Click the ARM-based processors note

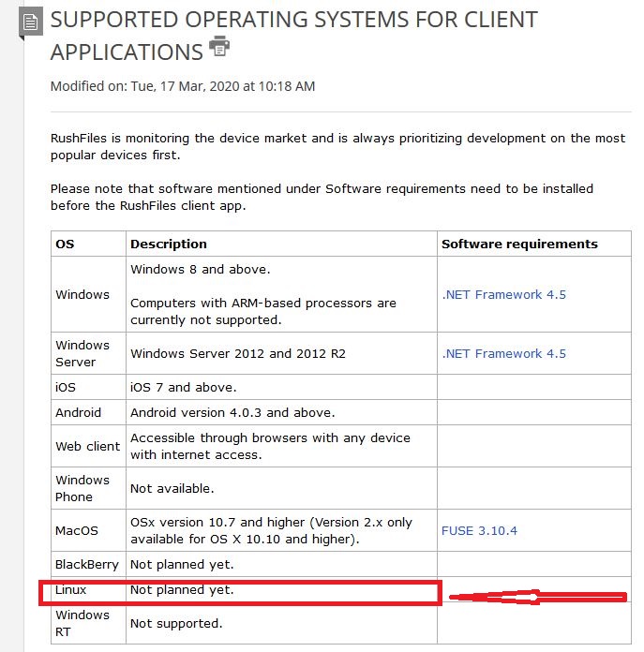[x=262, y=311]
